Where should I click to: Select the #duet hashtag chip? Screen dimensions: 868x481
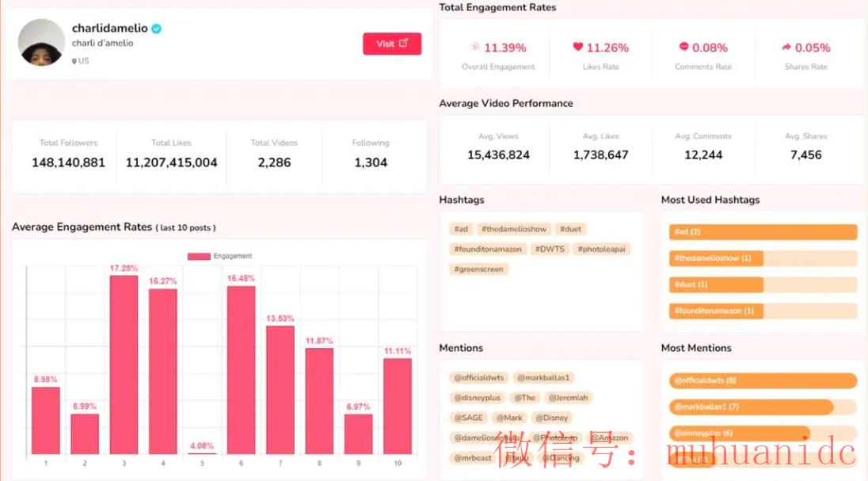point(570,229)
